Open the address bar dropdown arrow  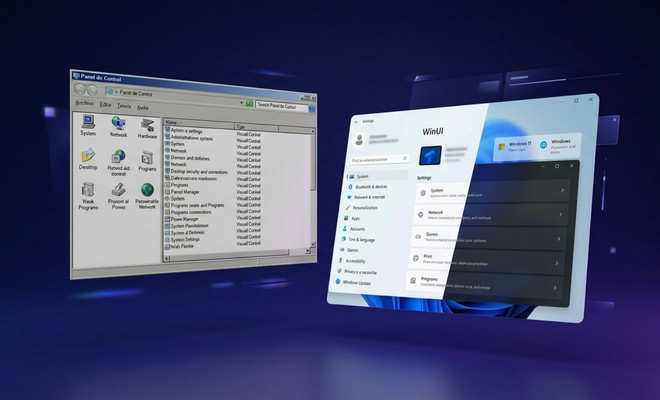[x=242, y=103]
